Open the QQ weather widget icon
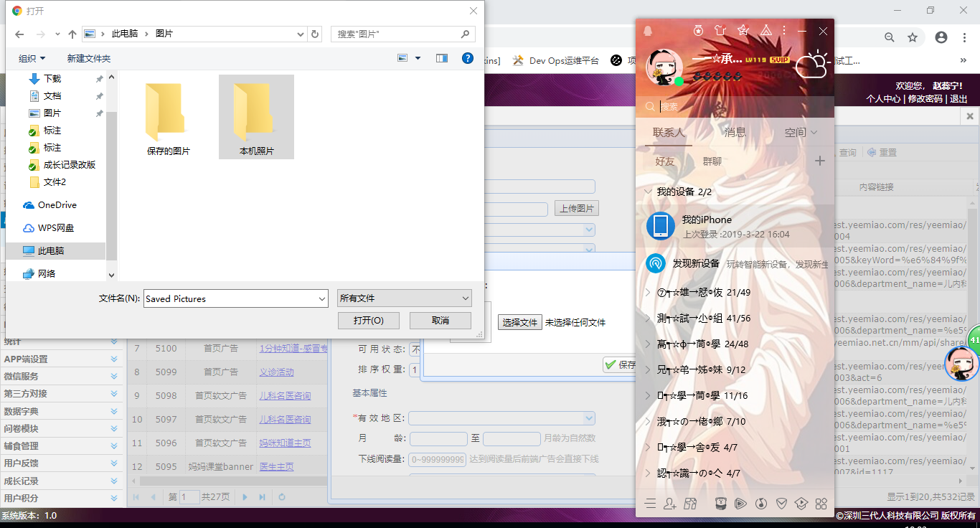This screenshot has height=528, width=980. coord(813,65)
